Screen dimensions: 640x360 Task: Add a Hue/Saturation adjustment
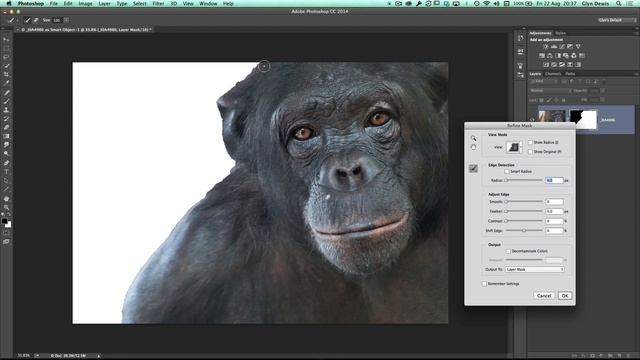coord(542,56)
